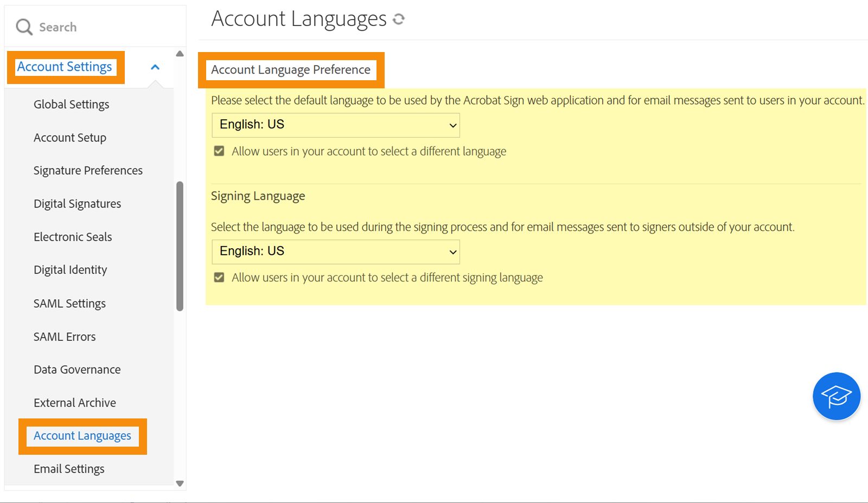
Task: Click the refresh icon beside Account Languages
Action: 399,20
